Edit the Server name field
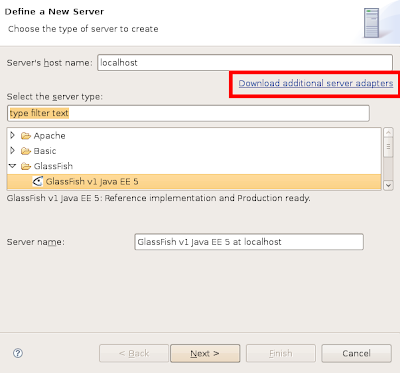The image size is (400, 373). 249,242
